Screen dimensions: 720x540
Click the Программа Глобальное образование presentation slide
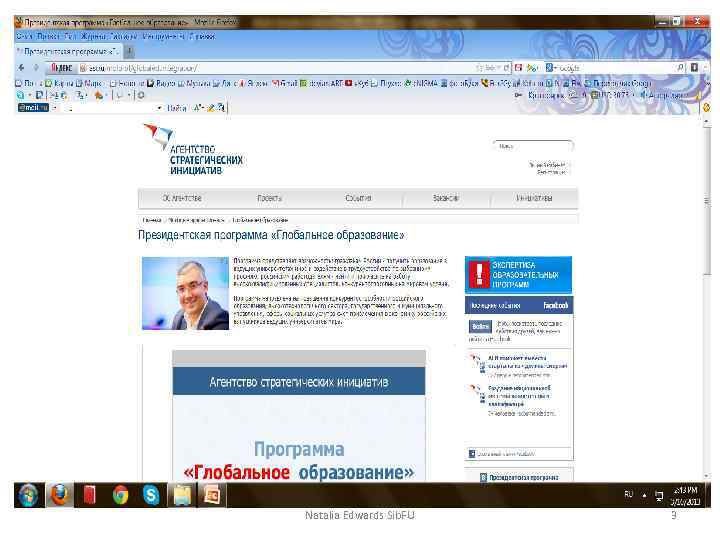(x=299, y=416)
